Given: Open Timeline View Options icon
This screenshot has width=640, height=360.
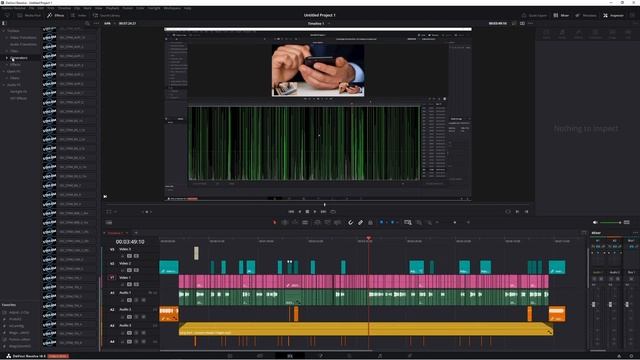Looking at the screenshot, I should click(109, 222).
